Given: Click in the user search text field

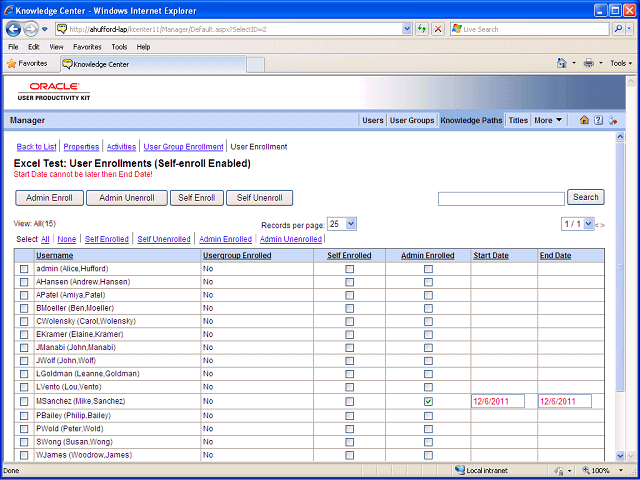Looking at the screenshot, I should click(x=501, y=199).
